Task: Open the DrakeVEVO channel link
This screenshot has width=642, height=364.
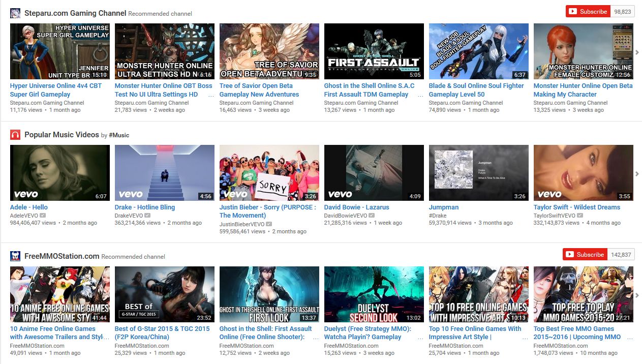Action: 129,216
